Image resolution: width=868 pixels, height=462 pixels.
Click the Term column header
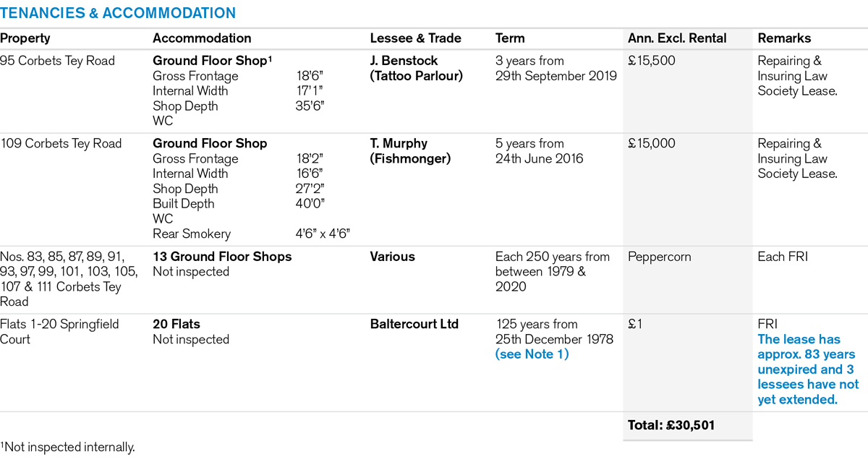[x=510, y=38]
